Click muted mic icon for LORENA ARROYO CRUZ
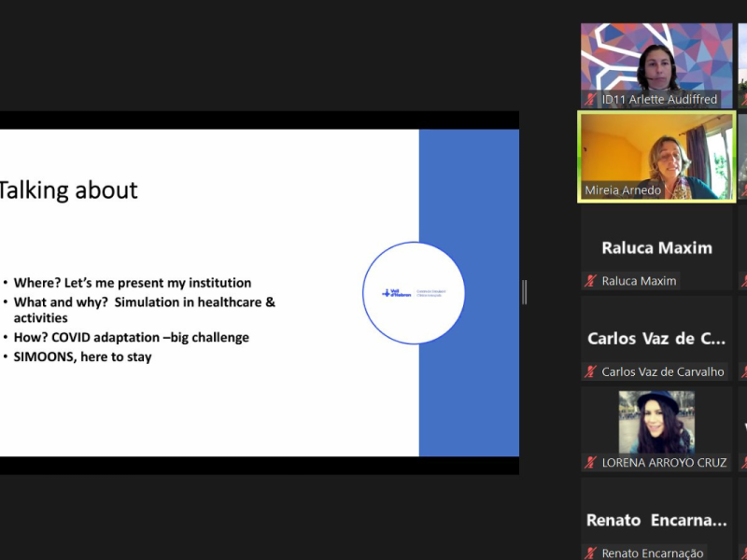The height and width of the screenshot is (560, 747). tap(590, 462)
